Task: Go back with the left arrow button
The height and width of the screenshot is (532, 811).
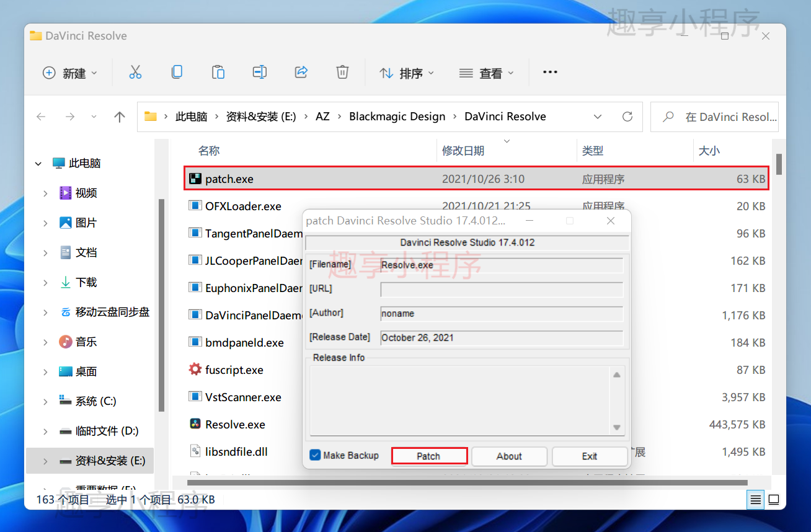Action: pos(41,117)
